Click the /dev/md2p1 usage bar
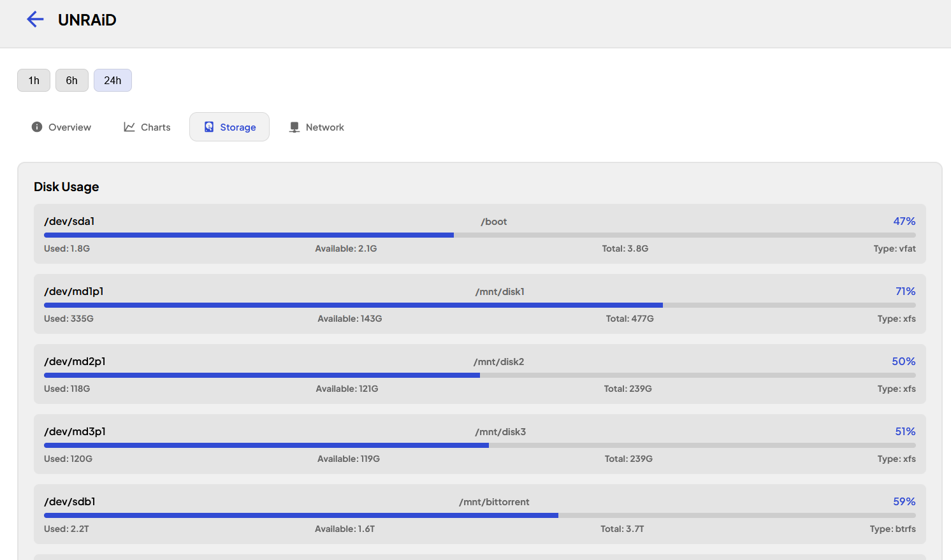This screenshot has width=951, height=560. pyautogui.click(x=480, y=375)
